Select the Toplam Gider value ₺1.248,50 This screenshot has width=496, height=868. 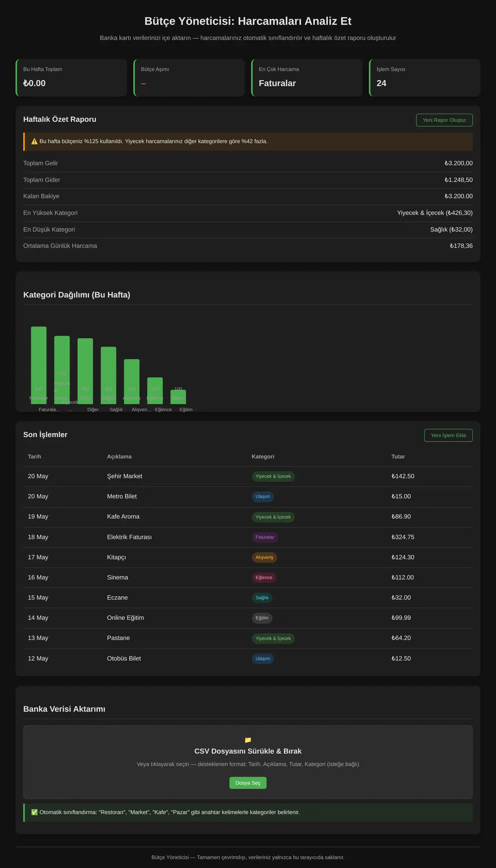(x=459, y=180)
